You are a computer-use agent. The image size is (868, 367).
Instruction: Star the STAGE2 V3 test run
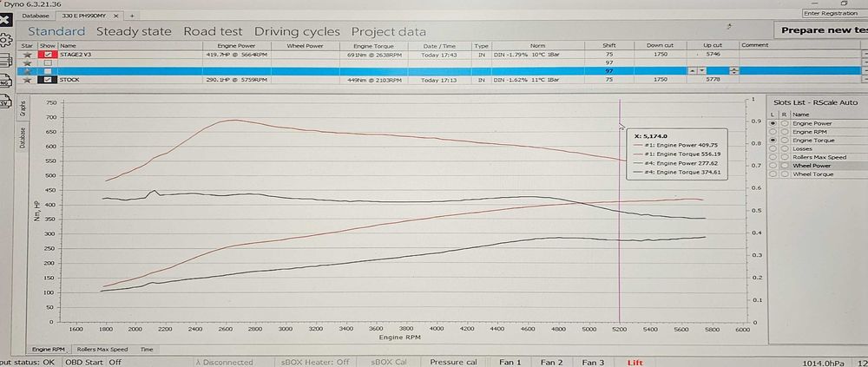(x=27, y=55)
